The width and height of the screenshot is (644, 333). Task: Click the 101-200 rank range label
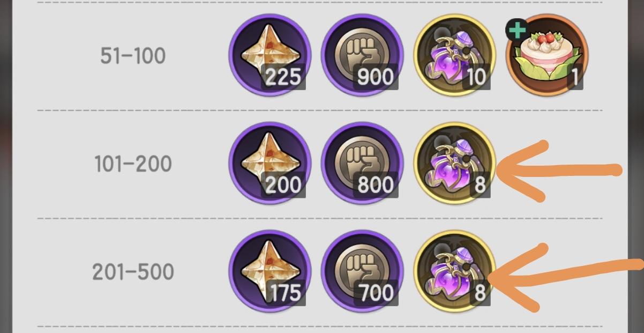(x=133, y=164)
